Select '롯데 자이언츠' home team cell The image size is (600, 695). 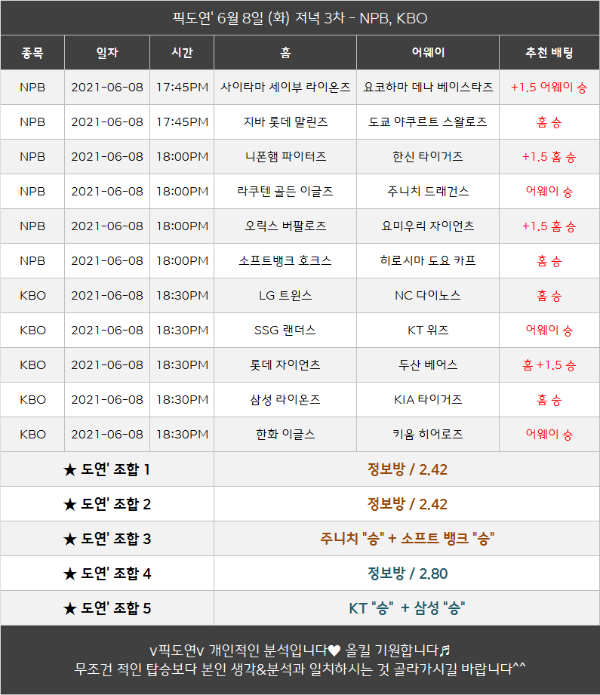285,365
